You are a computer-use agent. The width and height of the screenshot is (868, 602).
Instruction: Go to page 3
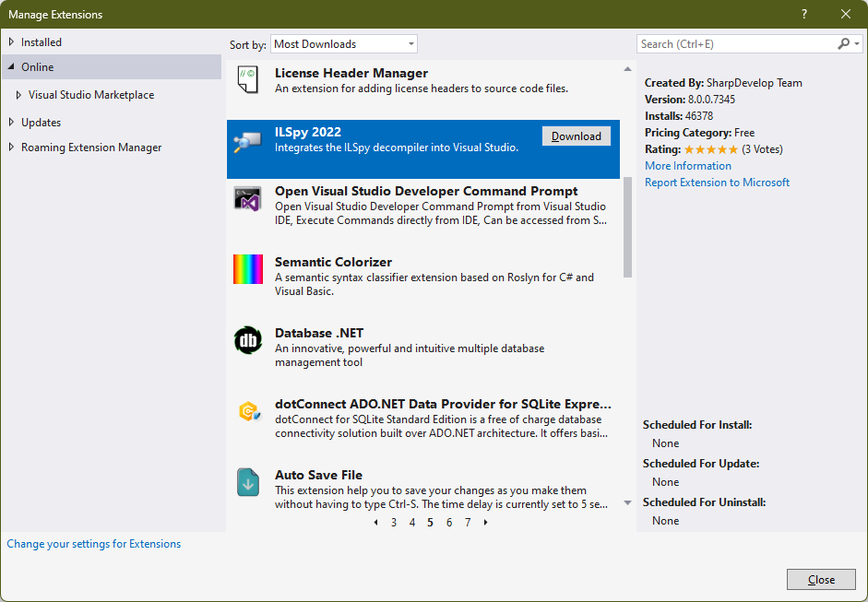click(x=394, y=523)
